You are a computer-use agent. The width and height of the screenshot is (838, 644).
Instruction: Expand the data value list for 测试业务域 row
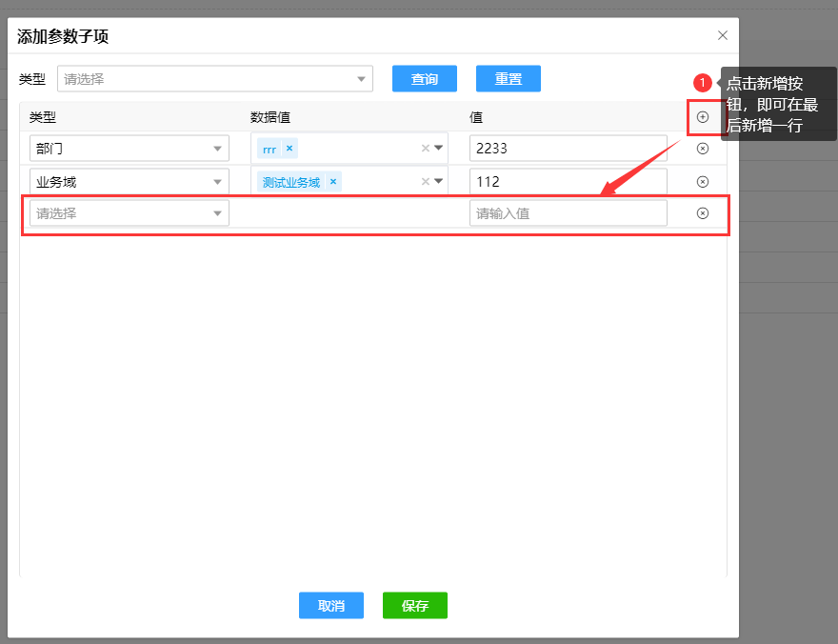439,182
